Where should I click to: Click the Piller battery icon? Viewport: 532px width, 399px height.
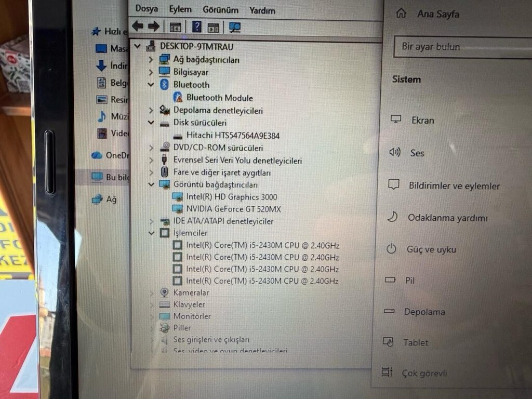pyautogui.click(x=165, y=328)
